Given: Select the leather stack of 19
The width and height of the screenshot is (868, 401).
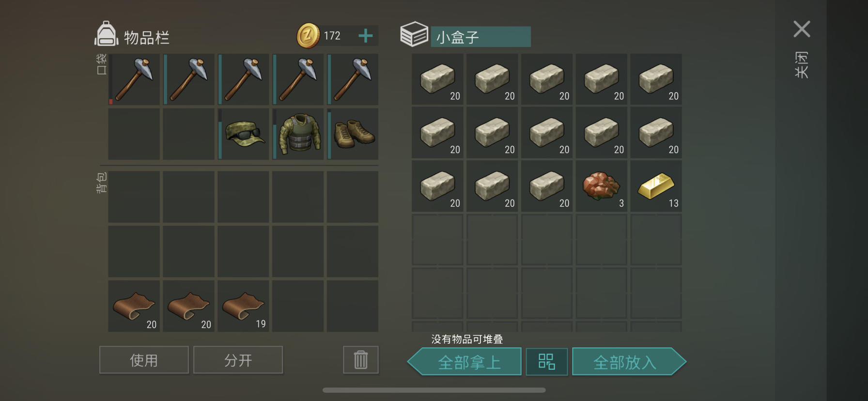Looking at the screenshot, I should tap(243, 306).
